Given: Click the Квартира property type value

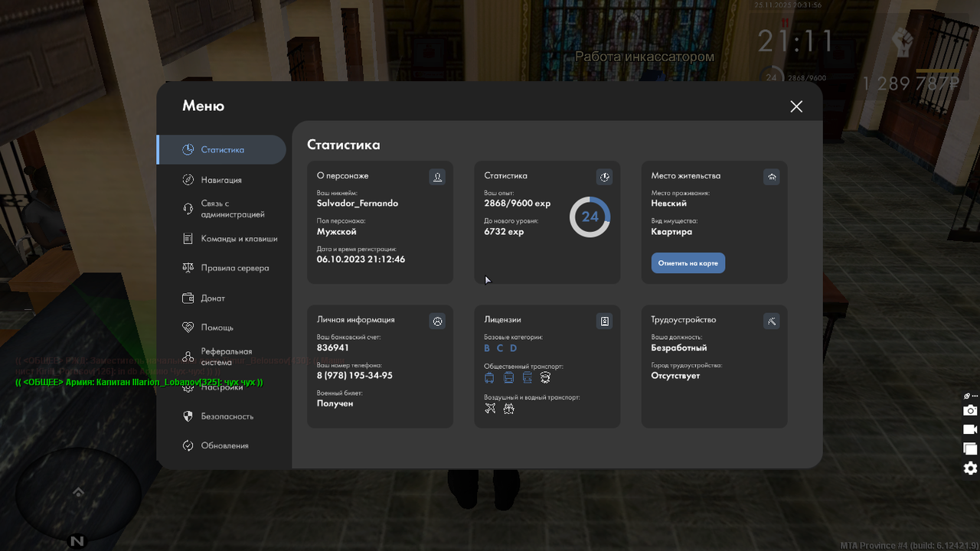Looking at the screenshot, I should [672, 231].
